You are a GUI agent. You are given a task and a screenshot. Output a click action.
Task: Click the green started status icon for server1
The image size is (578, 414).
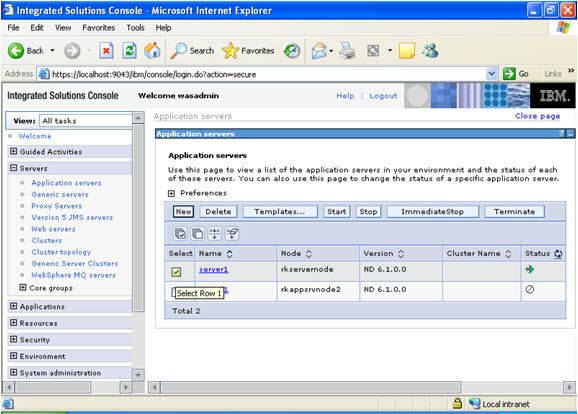click(530, 269)
